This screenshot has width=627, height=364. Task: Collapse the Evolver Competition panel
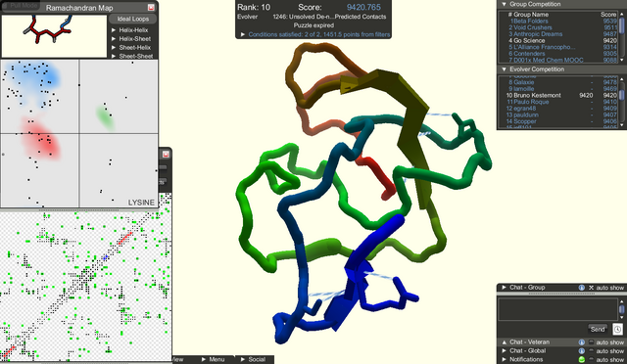pos(504,69)
